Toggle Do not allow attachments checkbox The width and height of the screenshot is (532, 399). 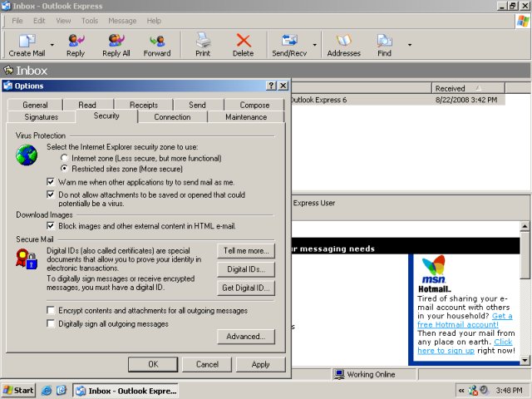point(51,195)
